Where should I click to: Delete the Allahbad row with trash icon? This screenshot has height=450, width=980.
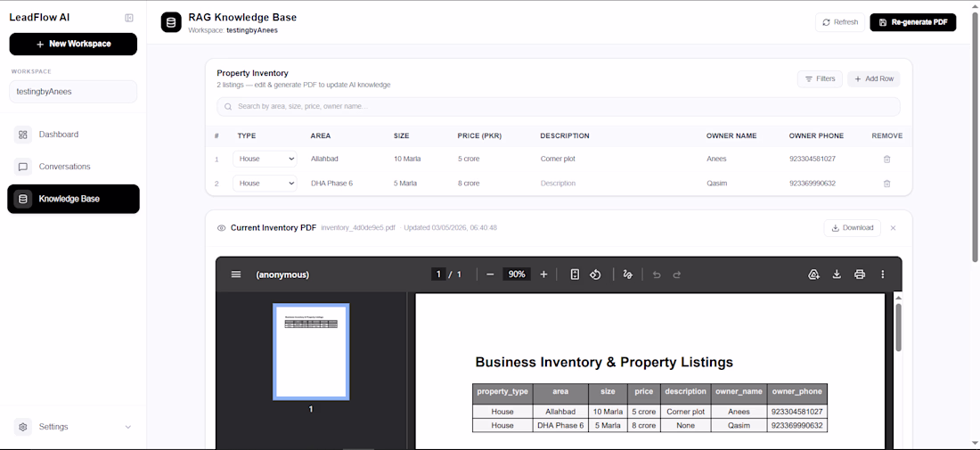[886, 159]
